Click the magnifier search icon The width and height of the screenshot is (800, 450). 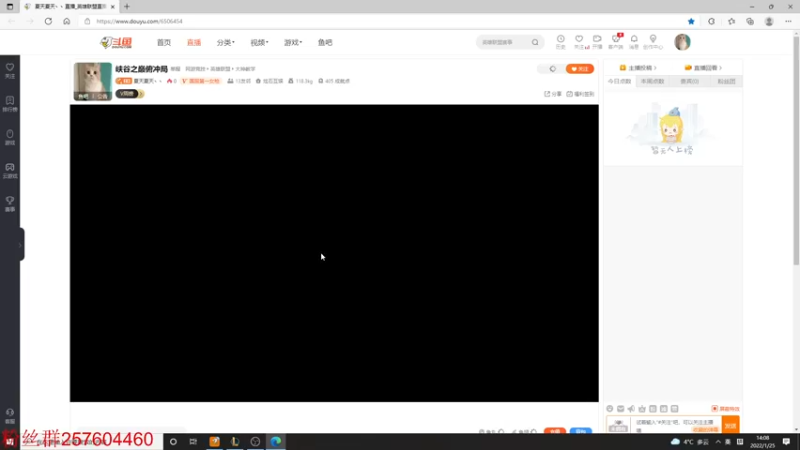[x=535, y=42]
